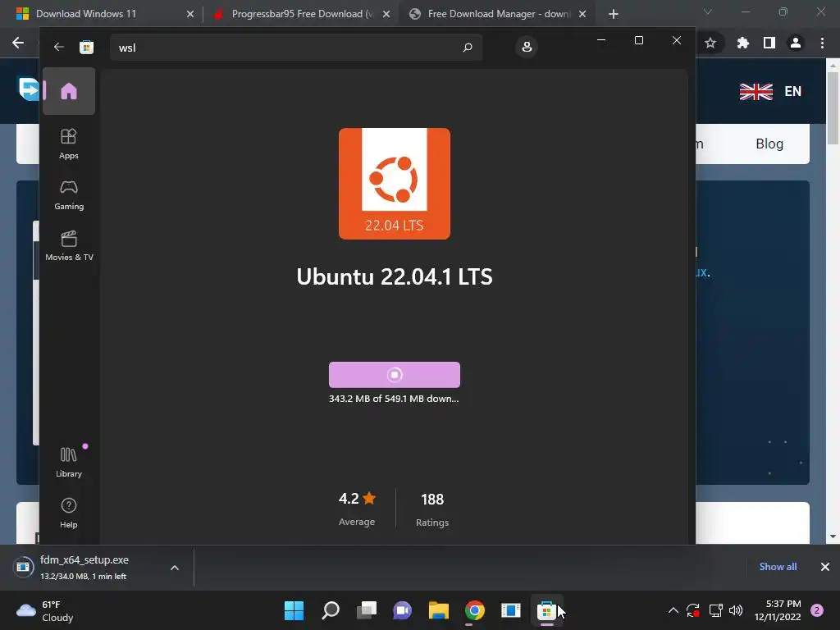Open Movies & TV section
Screen dimensions: 840x630
(x=69, y=246)
